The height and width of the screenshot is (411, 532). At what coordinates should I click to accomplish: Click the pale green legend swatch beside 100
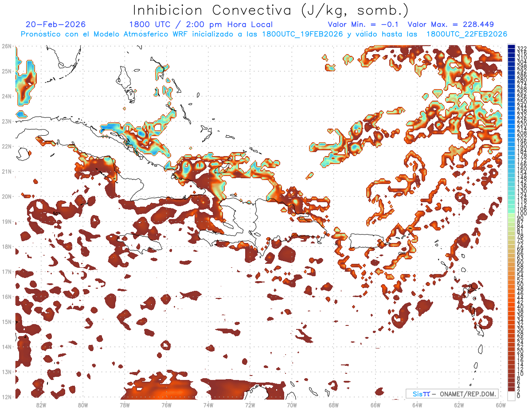pyautogui.click(x=512, y=215)
